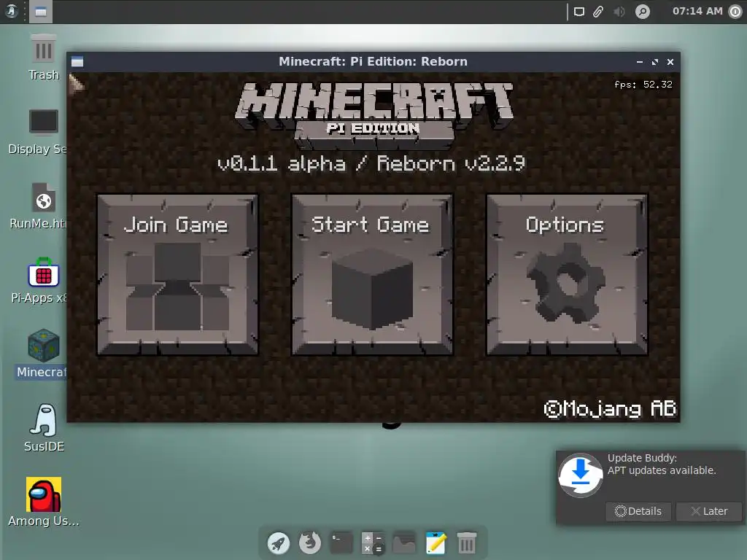Open the RunMe.html file icon
Viewport: 747px width, 560px height.
point(38,206)
